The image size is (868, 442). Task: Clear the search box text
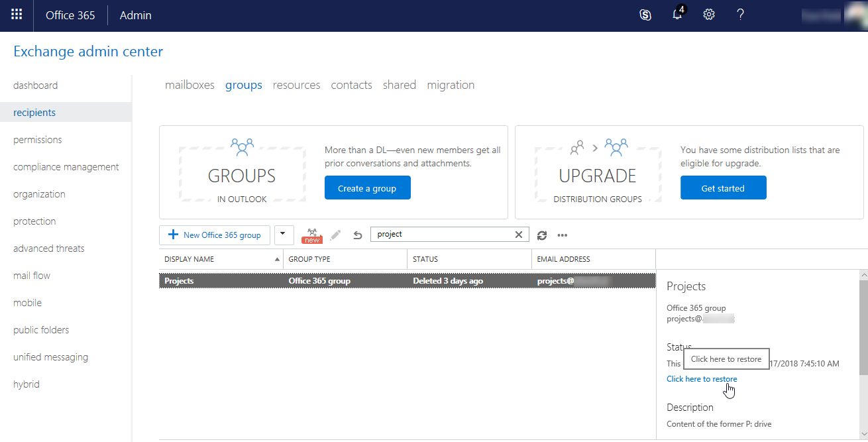click(519, 235)
